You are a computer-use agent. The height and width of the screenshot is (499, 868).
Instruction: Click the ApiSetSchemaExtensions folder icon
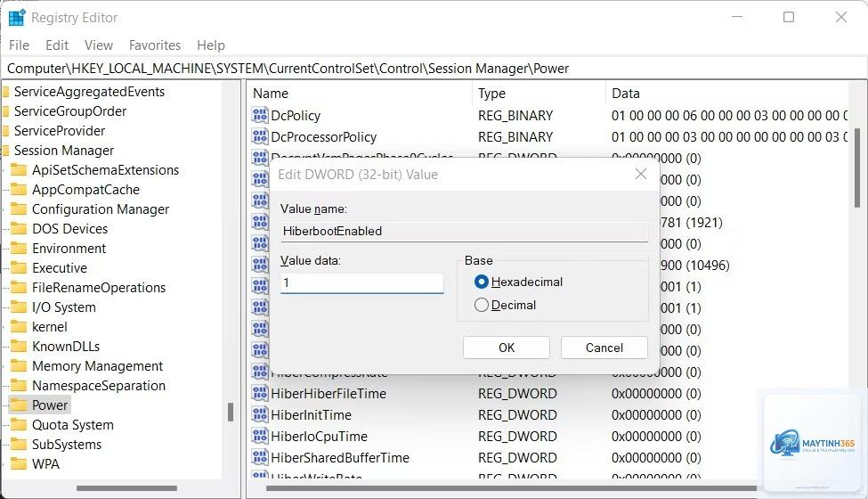click(19, 169)
